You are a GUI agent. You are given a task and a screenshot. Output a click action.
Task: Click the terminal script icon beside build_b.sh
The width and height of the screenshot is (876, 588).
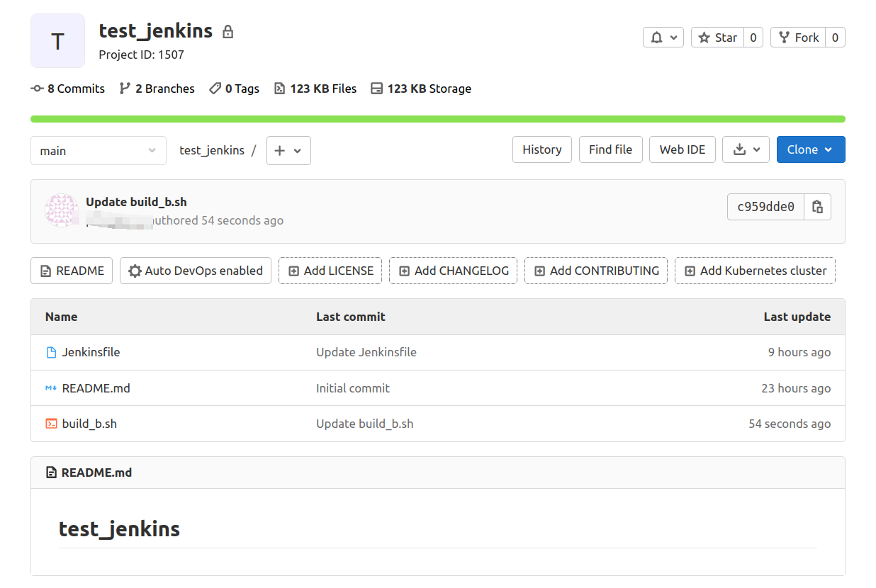tap(50, 423)
